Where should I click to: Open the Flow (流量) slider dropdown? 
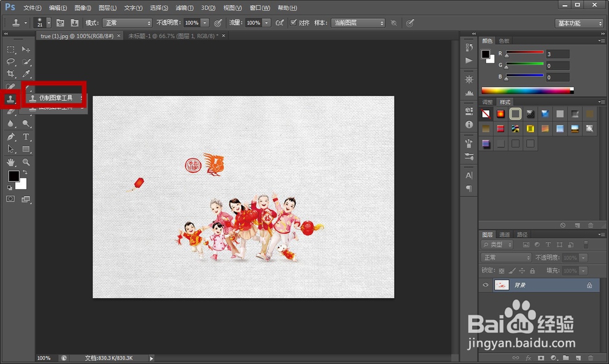[x=267, y=23]
